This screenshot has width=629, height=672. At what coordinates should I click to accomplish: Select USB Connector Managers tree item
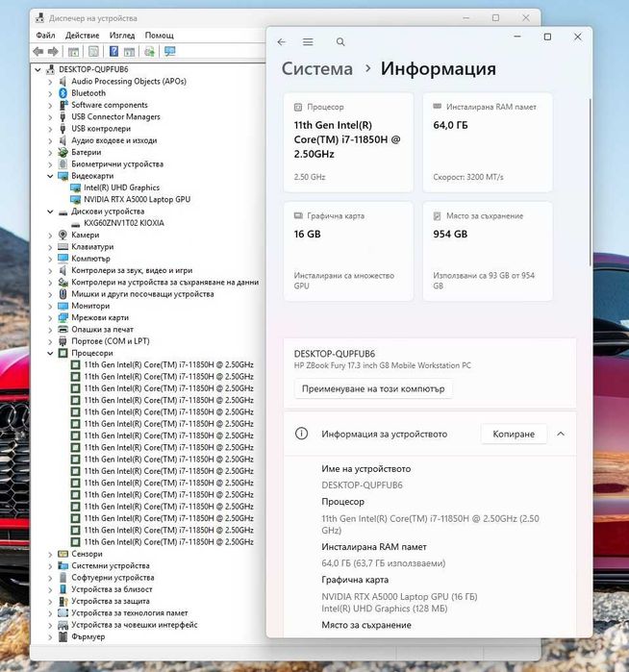click(115, 116)
